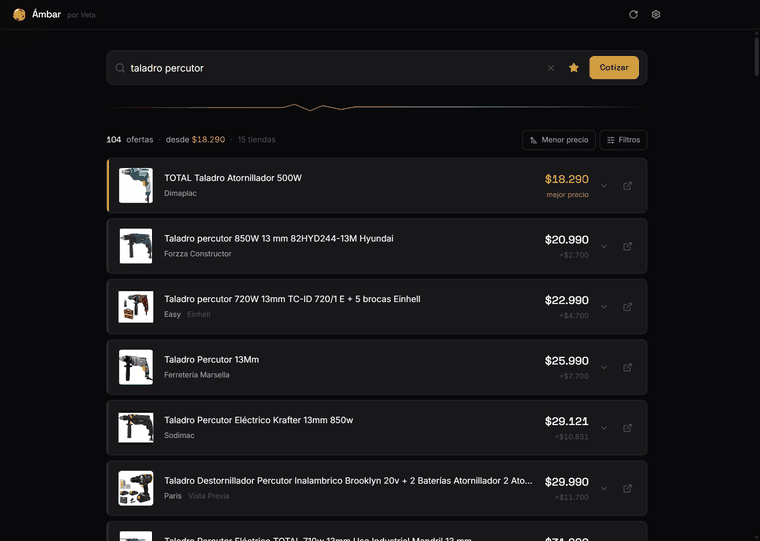Expand the Einhell 720W taladro row
The width and height of the screenshot is (760, 541).
tap(604, 307)
